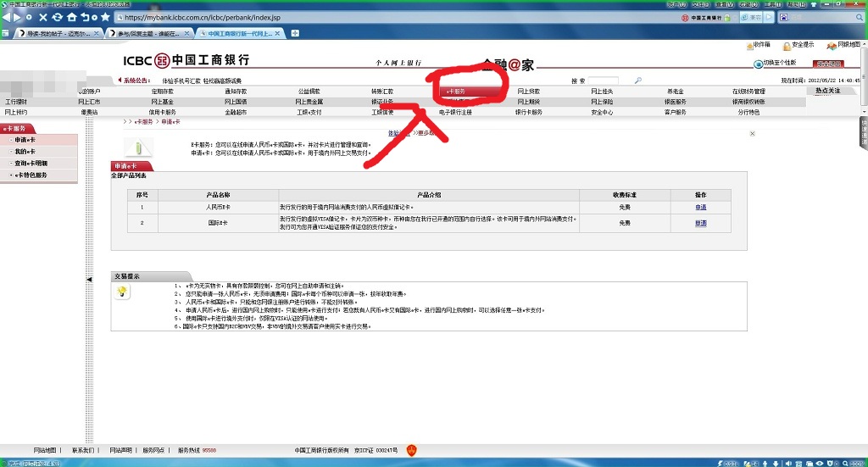Reload the page with the refresh icon
The width and height of the screenshot is (868, 467).
[57, 17]
